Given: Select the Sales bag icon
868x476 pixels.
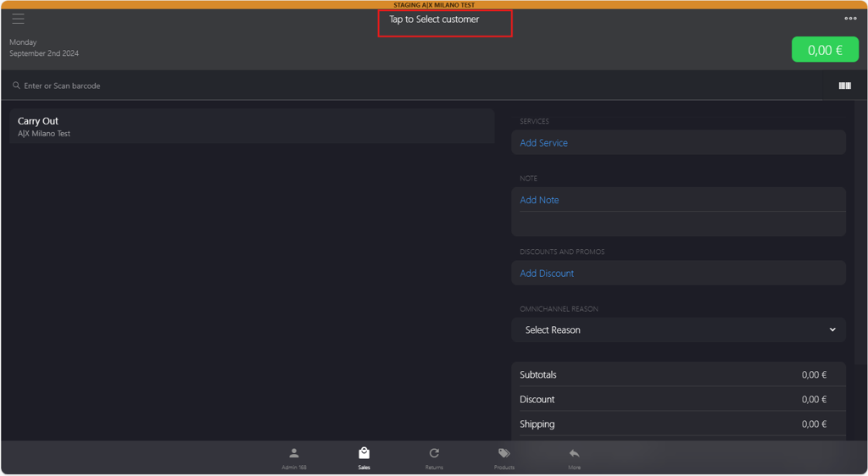Looking at the screenshot, I should pos(364,453).
